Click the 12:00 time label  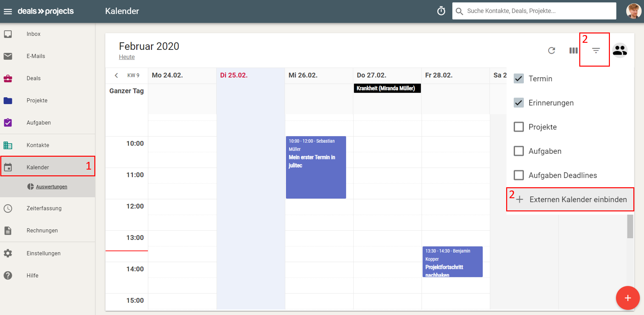[x=135, y=206]
